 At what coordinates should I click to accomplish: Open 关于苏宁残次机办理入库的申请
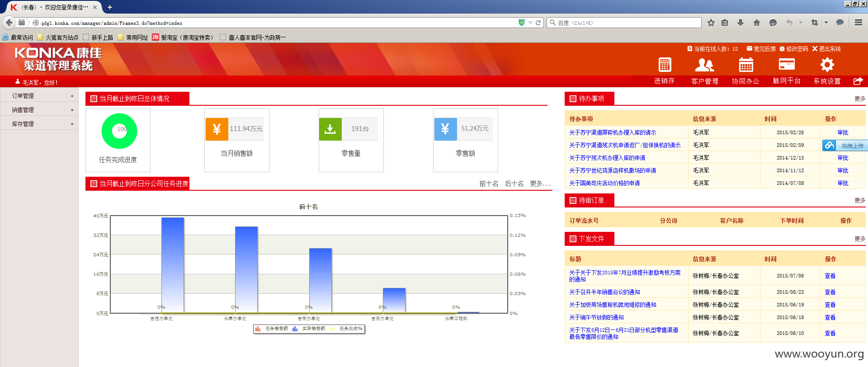pos(607,158)
